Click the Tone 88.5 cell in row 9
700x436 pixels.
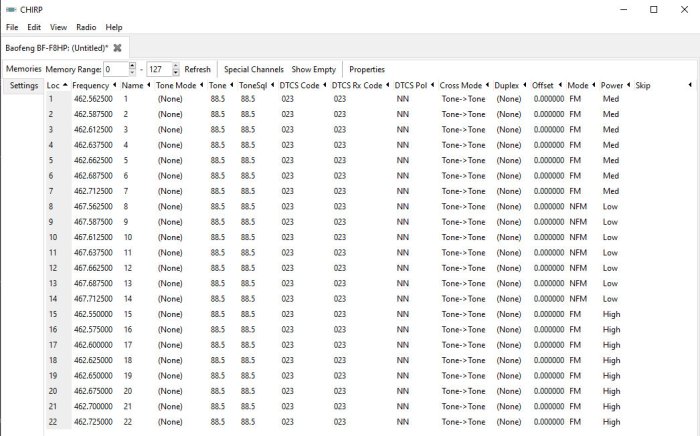click(218, 222)
